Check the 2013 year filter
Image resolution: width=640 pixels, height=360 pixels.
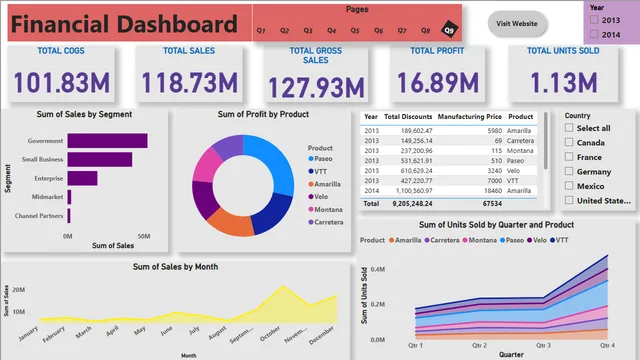pos(594,20)
